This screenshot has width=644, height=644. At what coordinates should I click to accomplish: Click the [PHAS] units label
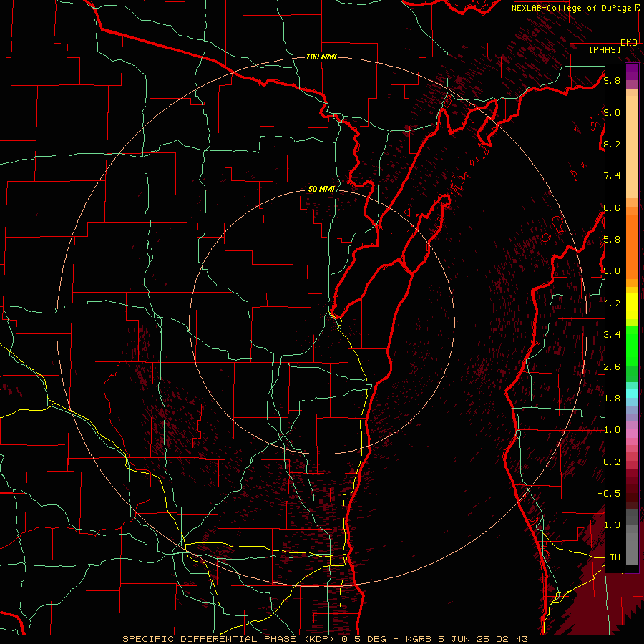605,49
